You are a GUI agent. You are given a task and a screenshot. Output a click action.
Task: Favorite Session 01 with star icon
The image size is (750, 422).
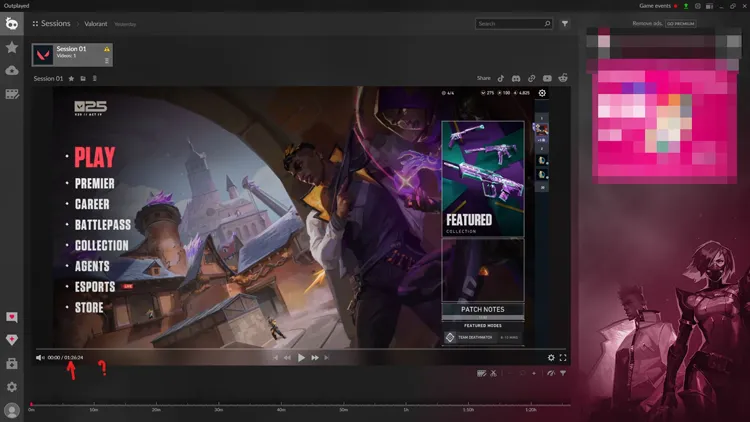coord(71,78)
